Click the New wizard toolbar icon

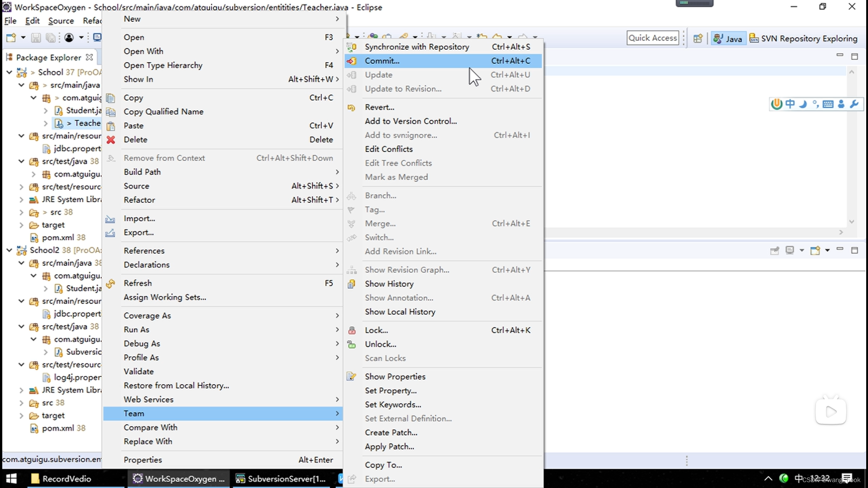point(11,38)
